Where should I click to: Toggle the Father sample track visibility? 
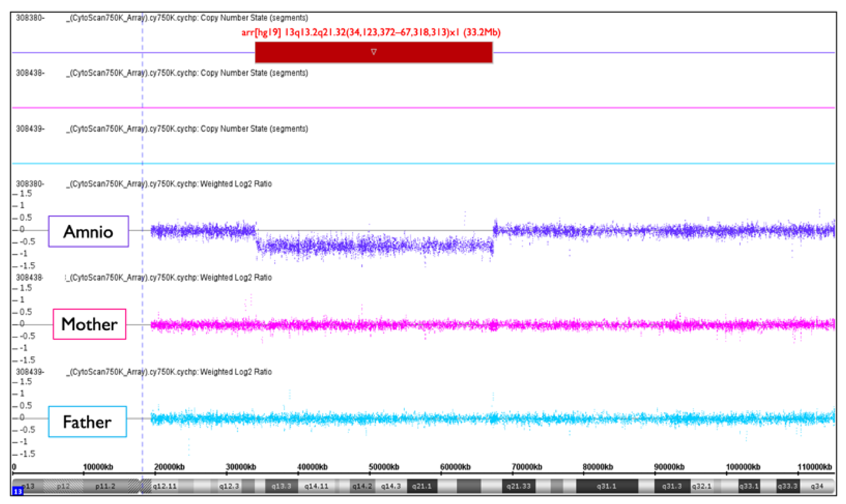[87, 422]
